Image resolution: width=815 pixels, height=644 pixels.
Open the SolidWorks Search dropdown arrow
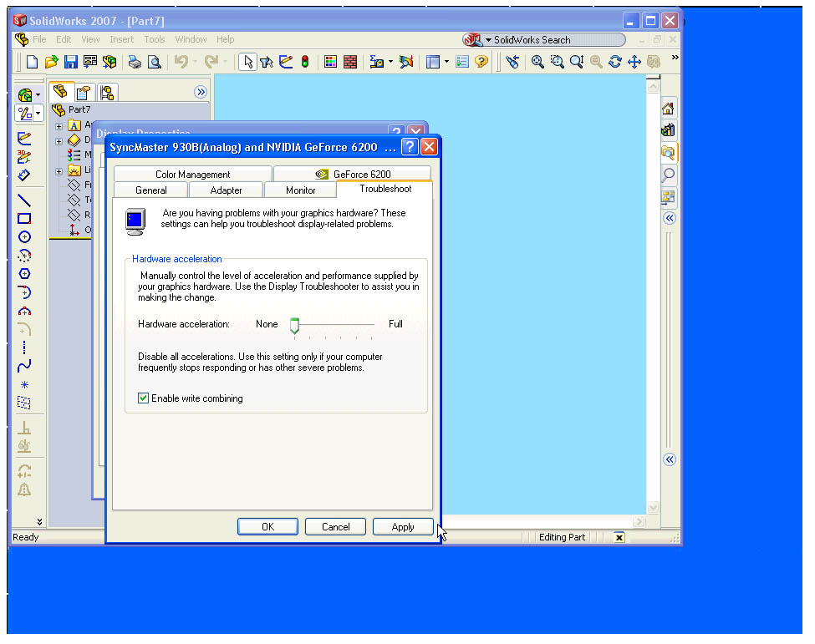pyautogui.click(x=488, y=40)
